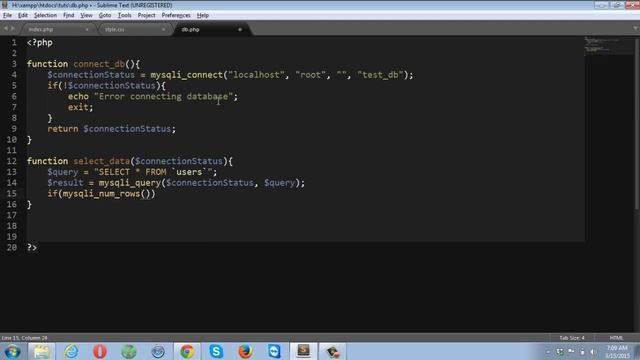Screen dimensions: 640x360
Task: Open the taskbar clock showing 7:09 AM
Action: pyautogui.click(x=617, y=352)
